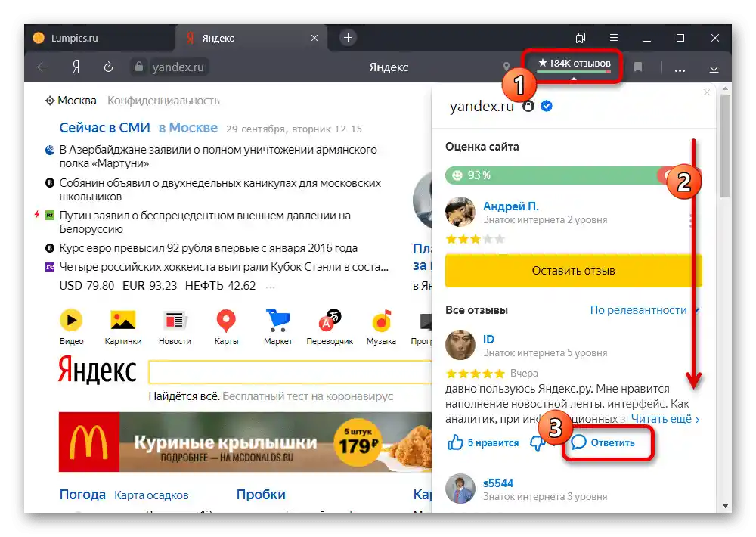This screenshot has height=537, width=756.
Task: Click the USD 79,80 rate
Action: [x=87, y=286]
